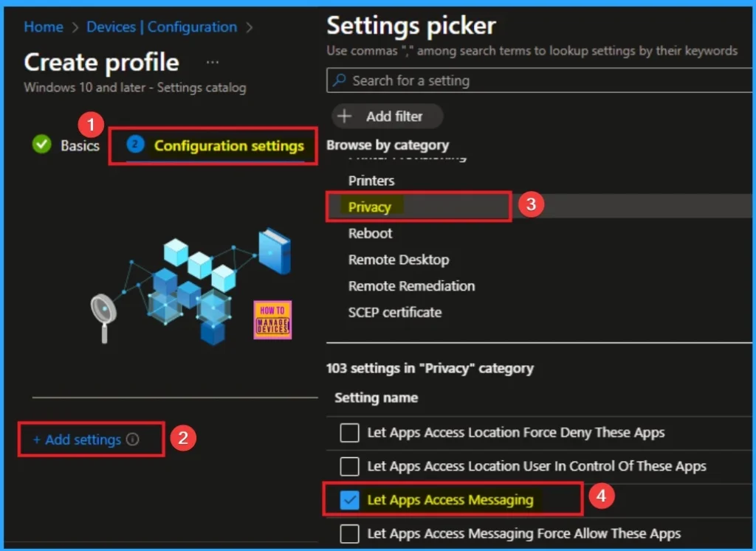The height and width of the screenshot is (551, 756).
Task: Click the How To Manage Devices logo
Action: (x=272, y=319)
